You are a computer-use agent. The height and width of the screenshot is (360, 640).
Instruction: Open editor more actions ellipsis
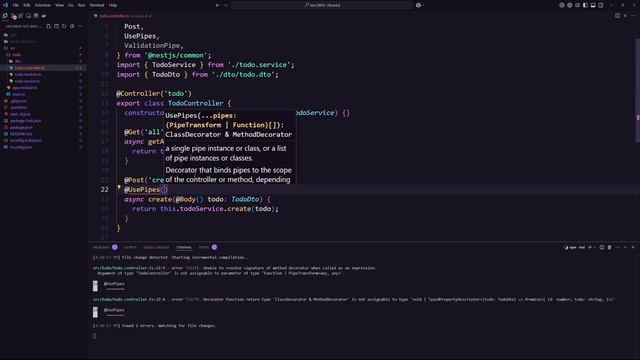coord(633,16)
